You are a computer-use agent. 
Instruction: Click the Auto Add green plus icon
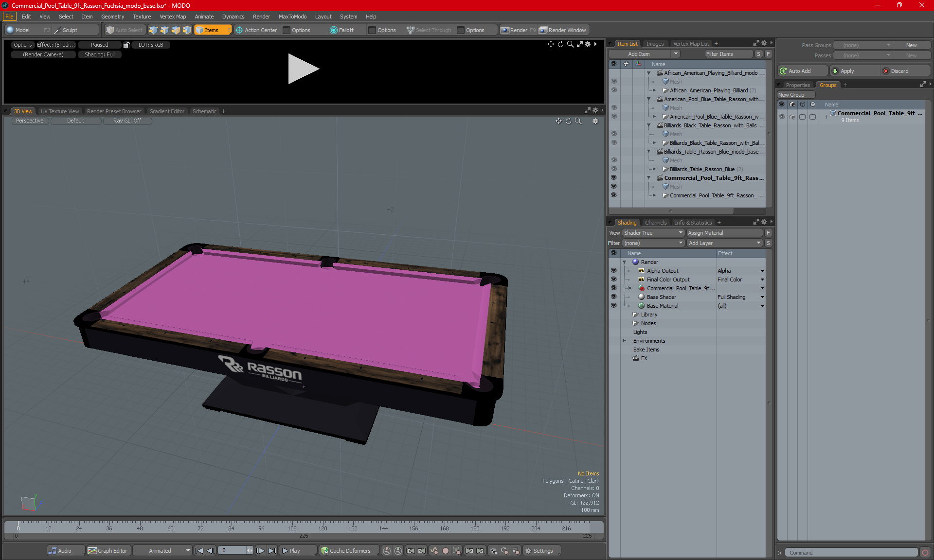pyautogui.click(x=783, y=71)
